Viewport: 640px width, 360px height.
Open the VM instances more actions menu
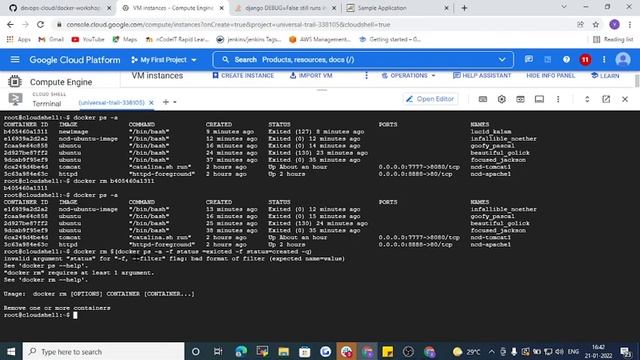366,76
